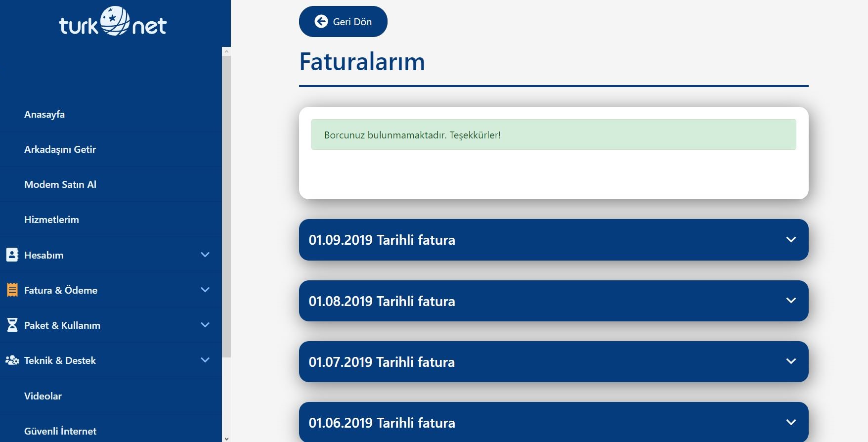Screen dimensions: 868x442
Task: Click the Paket & Kullanım hourglass icon
Action: tap(12, 325)
